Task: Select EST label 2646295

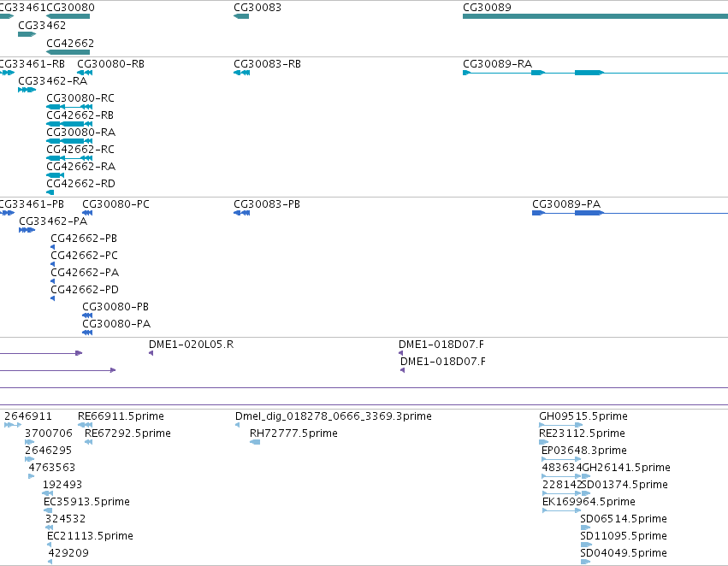Action: tap(48, 451)
